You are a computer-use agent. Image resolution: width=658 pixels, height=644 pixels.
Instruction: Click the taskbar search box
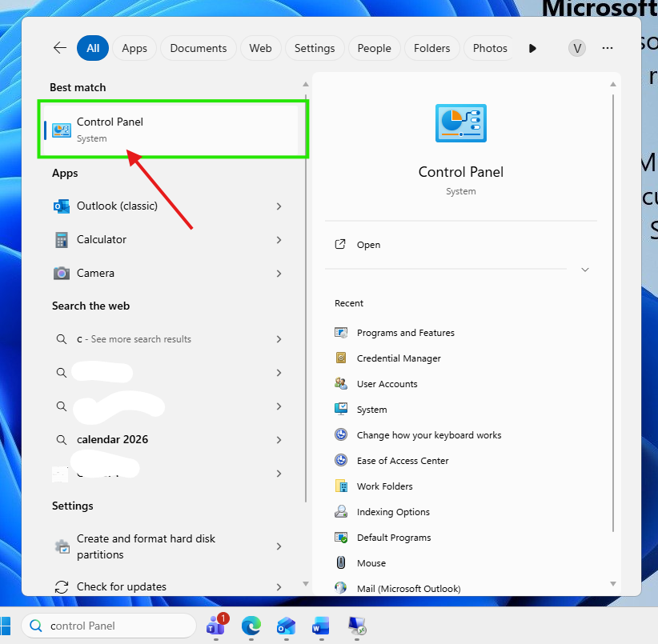(109, 626)
